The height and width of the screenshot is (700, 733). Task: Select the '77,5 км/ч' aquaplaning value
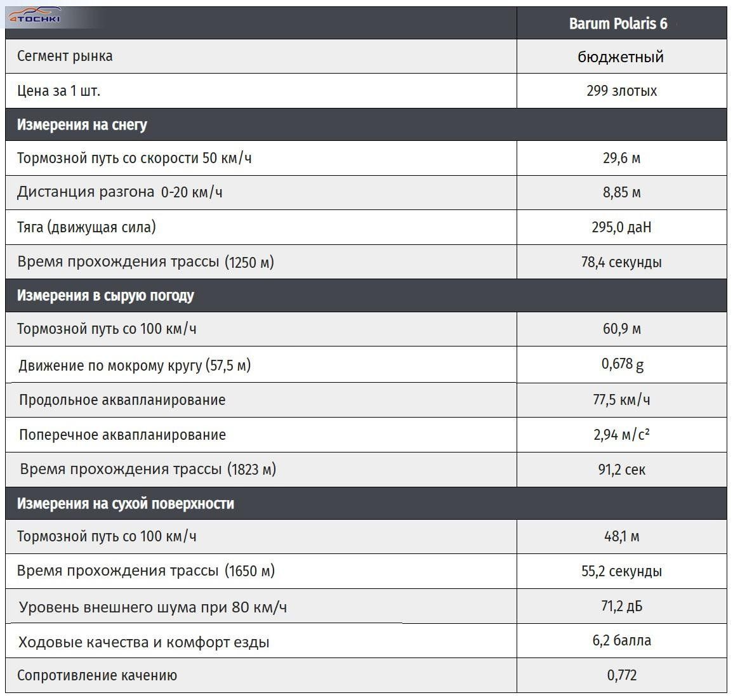(x=621, y=400)
